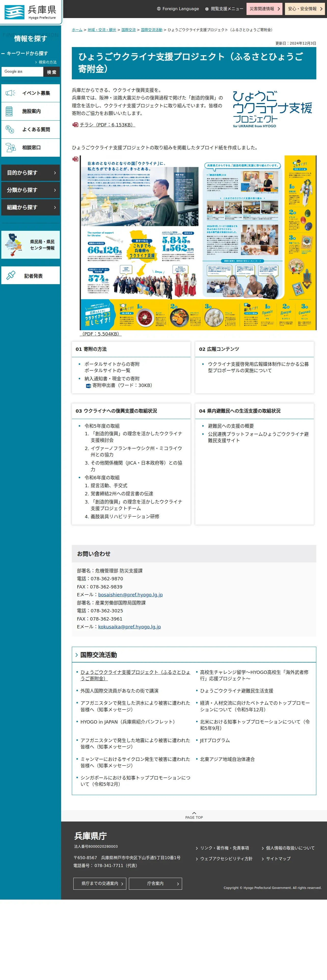This screenshot has width=327, height=980.
Task: Open JETプログラム link
Action: (215, 740)
